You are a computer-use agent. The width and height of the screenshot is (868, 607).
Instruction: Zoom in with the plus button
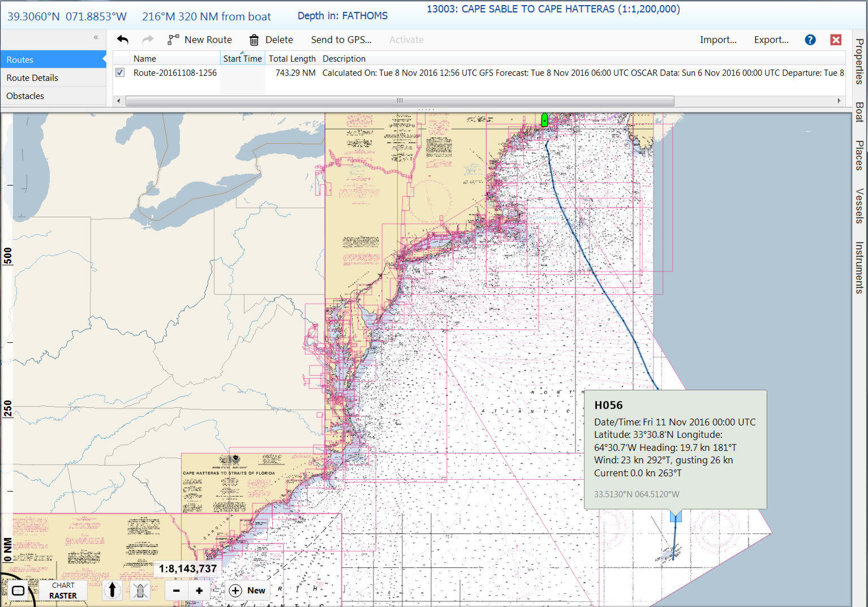tap(199, 591)
